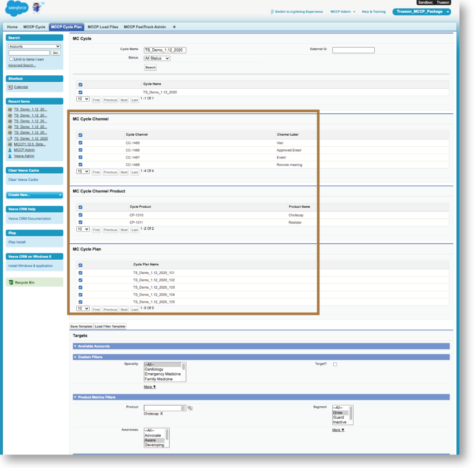Click the Veeva Admin recent item link
Image resolution: width=476 pixels, height=468 pixels.
click(x=24, y=156)
